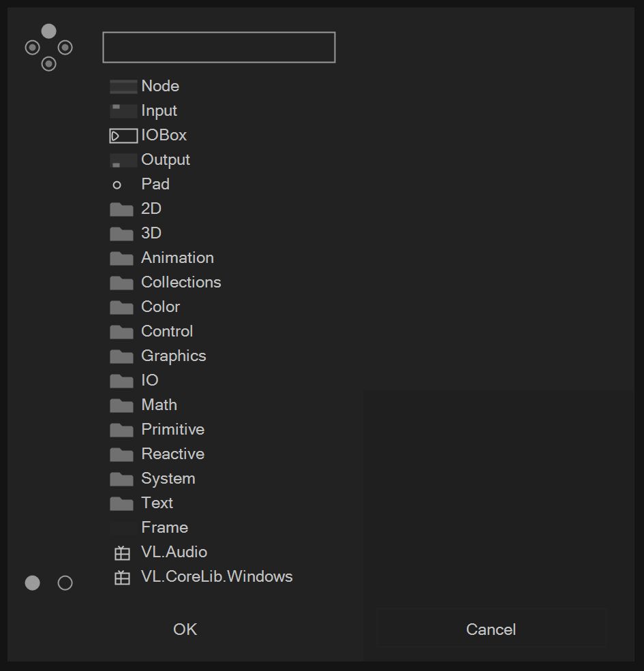Choose Frame from the list
This screenshot has width=644, height=671.
(x=164, y=527)
